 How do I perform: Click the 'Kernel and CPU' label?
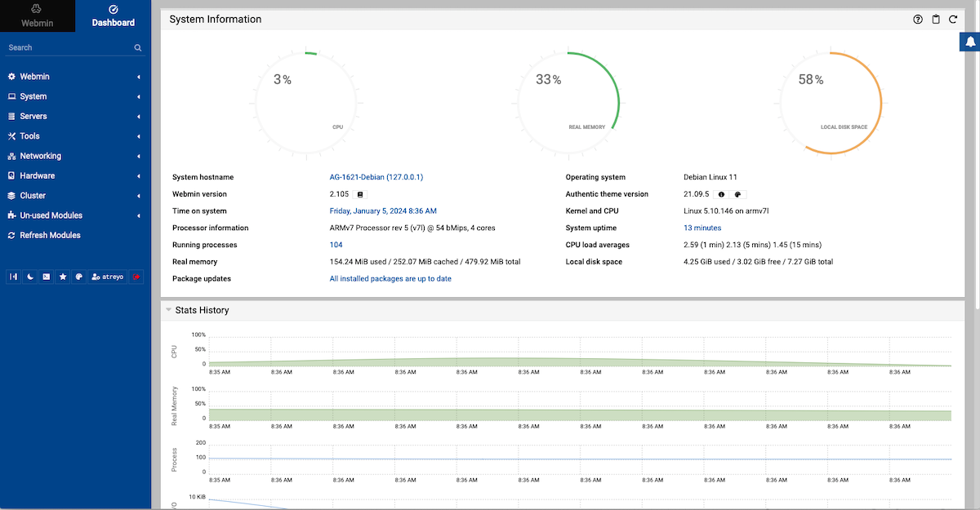click(594, 211)
